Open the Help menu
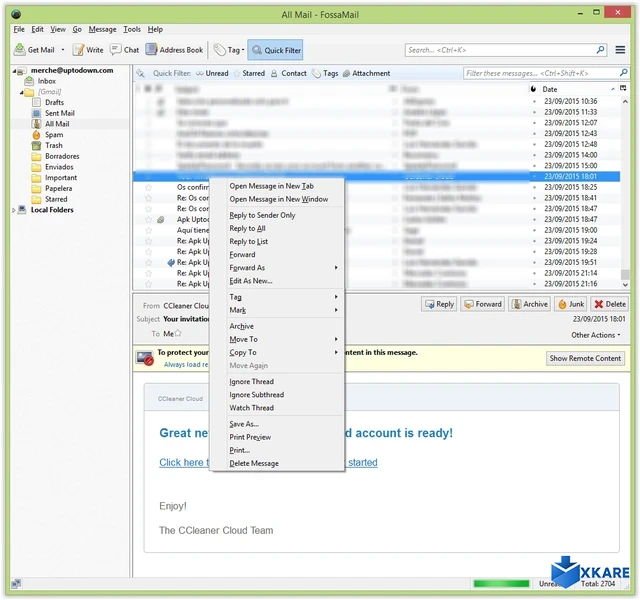Screen dimensions: 640x600 [x=155, y=29]
